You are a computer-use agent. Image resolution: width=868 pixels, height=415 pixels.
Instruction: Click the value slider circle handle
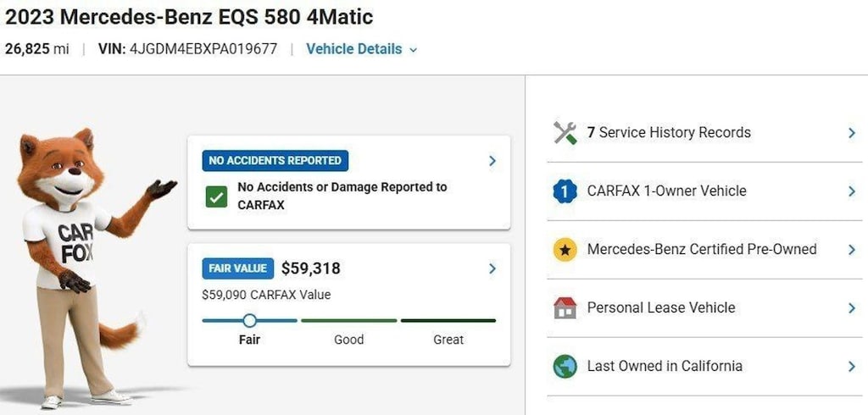click(250, 320)
